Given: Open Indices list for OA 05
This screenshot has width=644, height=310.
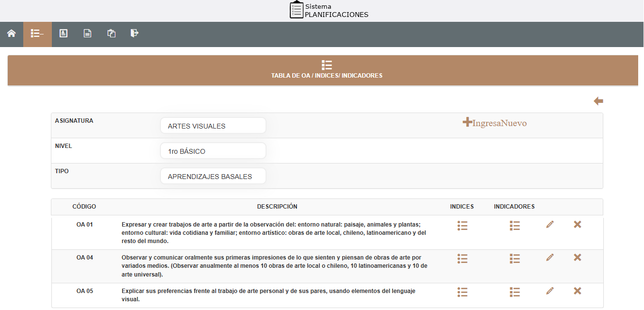Looking at the screenshot, I should (462, 292).
